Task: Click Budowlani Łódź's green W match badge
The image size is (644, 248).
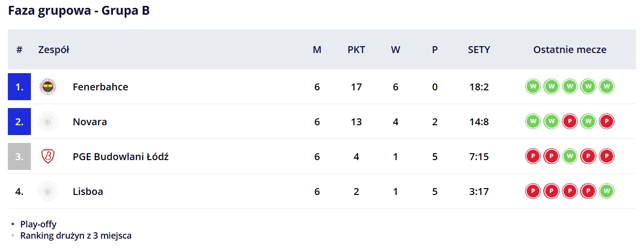Action: tap(570, 157)
